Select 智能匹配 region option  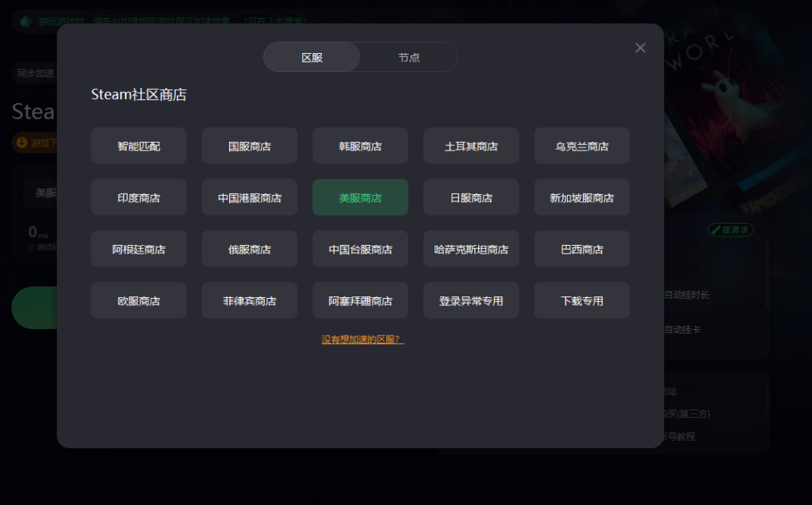[139, 146]
